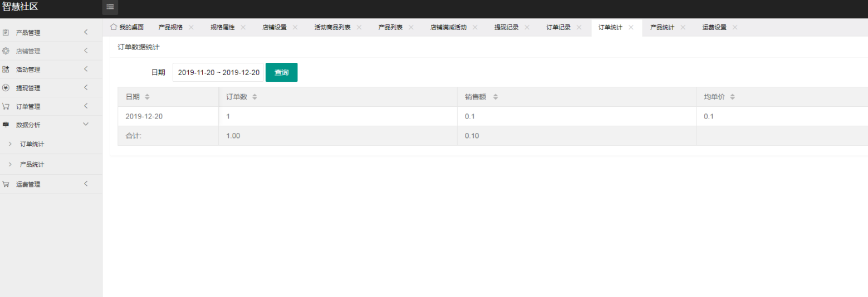Click the green 查询 button
The width and height of the screenshot is (868, 297).
point(281,72)
